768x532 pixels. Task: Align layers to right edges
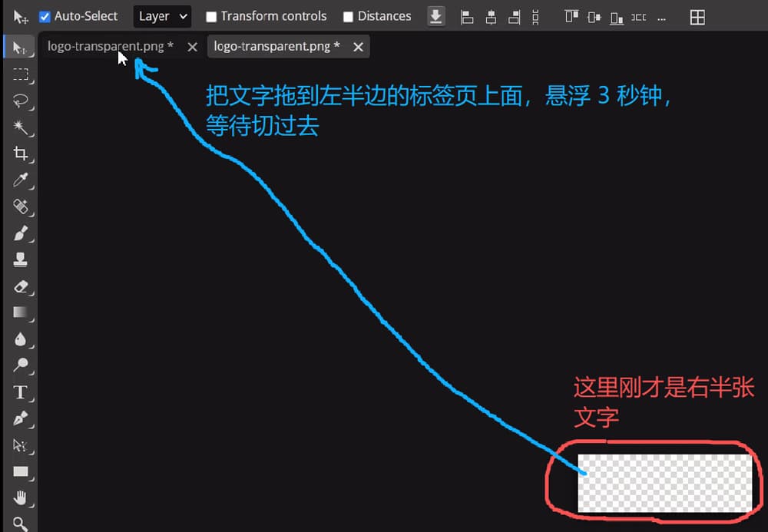pyautogui.click(x=514, y=17)
